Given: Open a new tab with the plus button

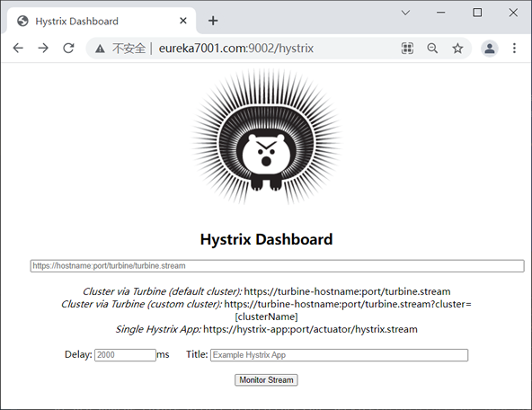Looking at the screenshot, I should point(213,21).
